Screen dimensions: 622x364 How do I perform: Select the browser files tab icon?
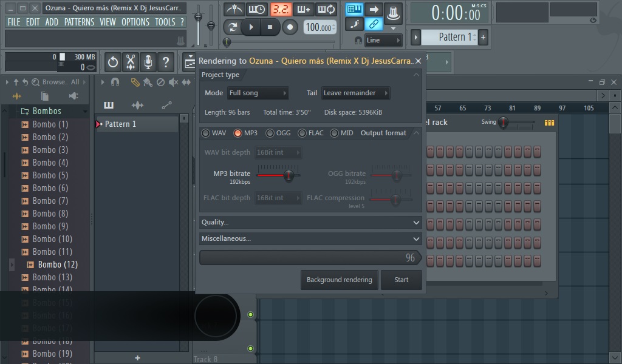click(x=45, y=96)
